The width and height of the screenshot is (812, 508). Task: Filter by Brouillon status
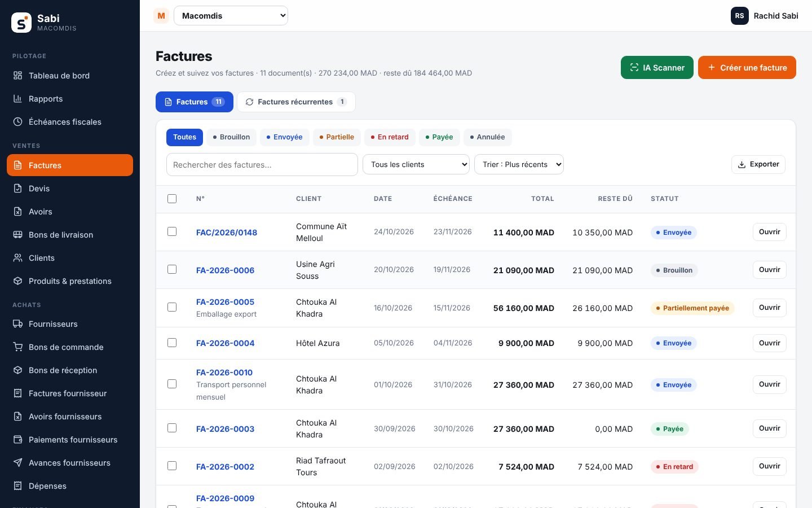point(231,137)
